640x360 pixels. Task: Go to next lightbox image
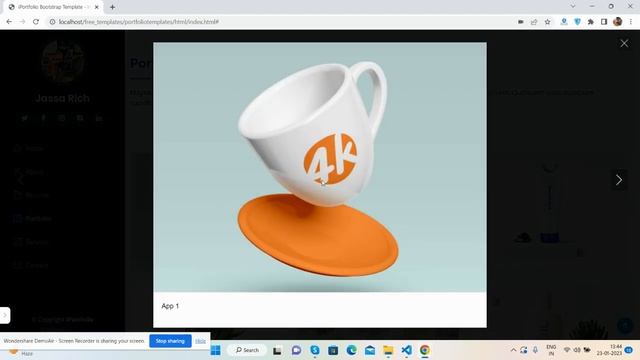click(x=619, y=180)
